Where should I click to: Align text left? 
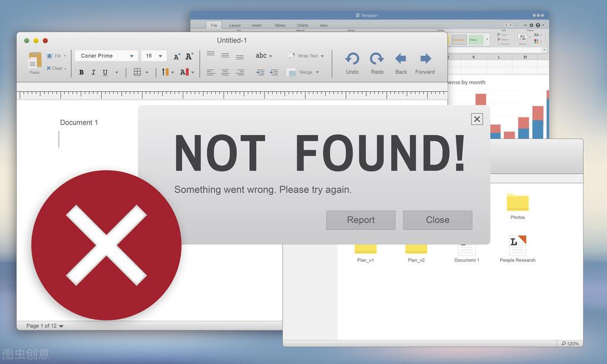click(x=211, y=72)
